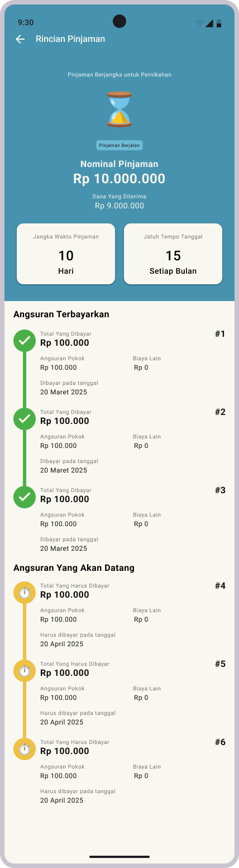
Task: Select green checkmark icon for installment #3
Action: 25,497
